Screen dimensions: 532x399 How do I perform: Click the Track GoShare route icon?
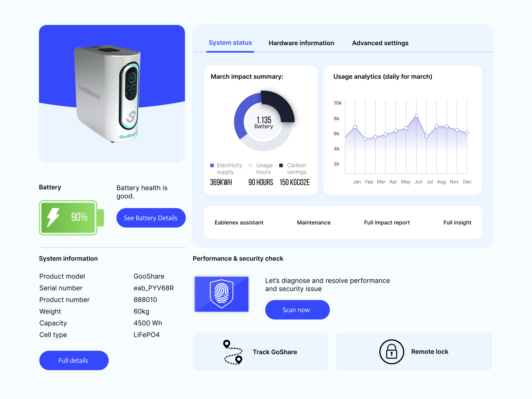233,352
